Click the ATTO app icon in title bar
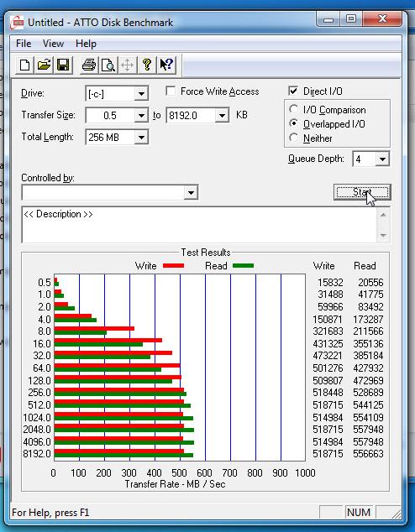Screen dimensions: 415x532 click(17, 23)
